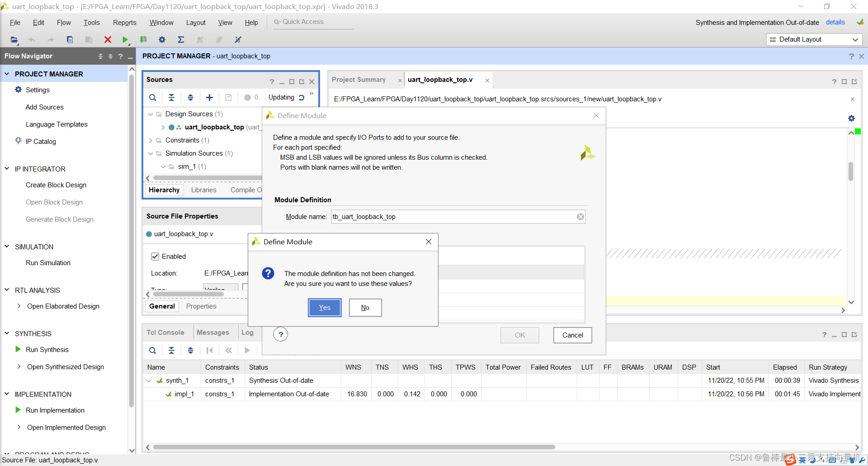
Task: Switch to the Libraries tab in Sources
Action: tap(203, 190)
